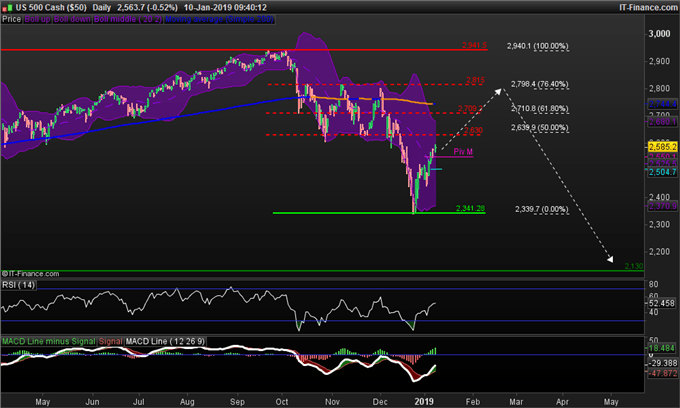Screen dimensions: 680x408
Task: Click the 2,941.5 red resistance label
Action: point(474,45)
